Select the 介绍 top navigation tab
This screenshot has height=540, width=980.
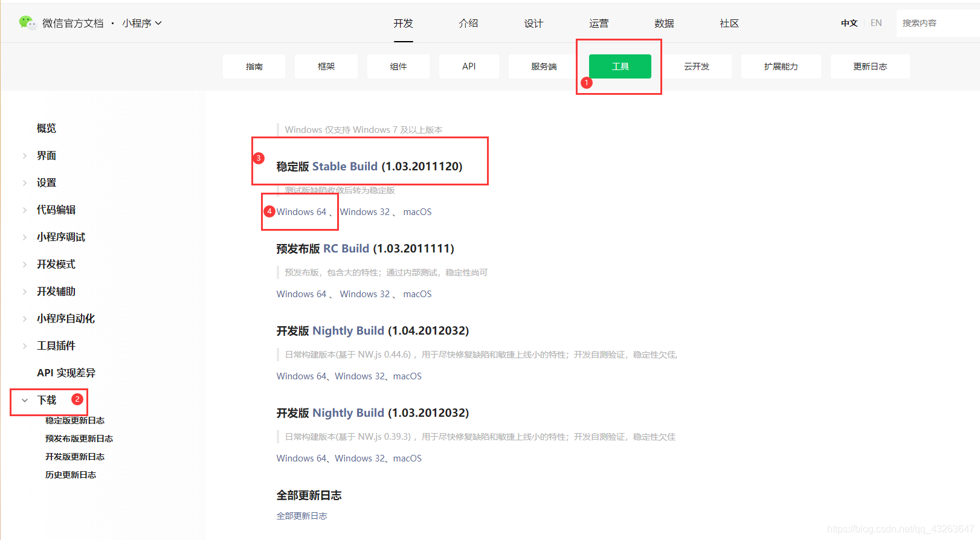pyautogui.click(x=468, y=23)
